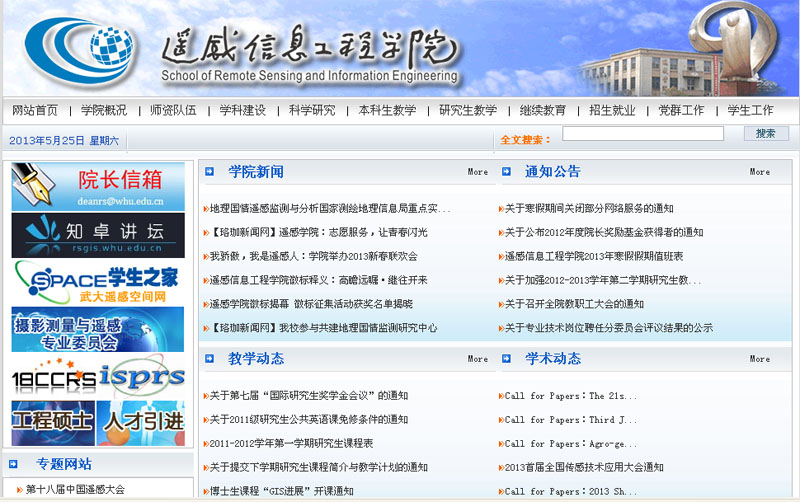Screen dimensions: 800x502
Task: Open news 遥感学院：志愿服务，让青春闪光
Action: [x=319, y=232]
